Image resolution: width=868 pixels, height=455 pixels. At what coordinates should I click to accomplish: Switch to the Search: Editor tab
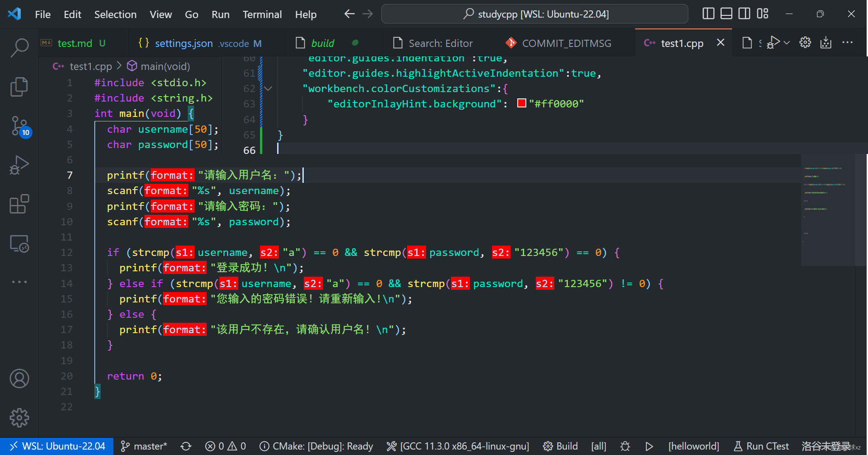pyautogui.click(x=441, y=43)
